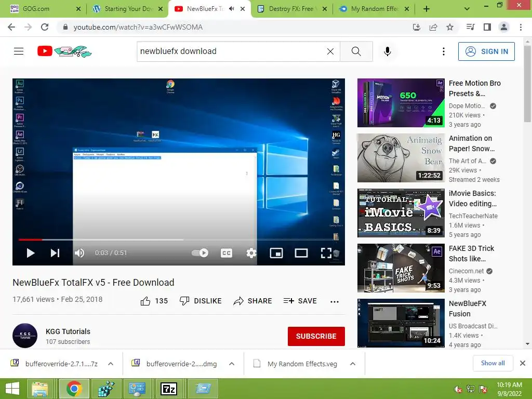Toggle the autoplay switch
This screenshot has width=532, height=399.
[x=200, y=253]
